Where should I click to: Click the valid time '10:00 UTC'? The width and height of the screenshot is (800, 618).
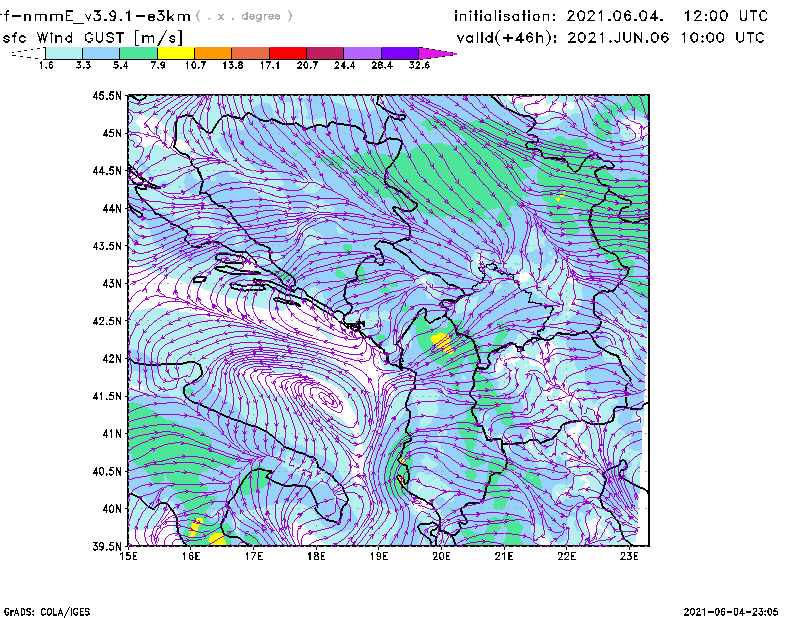(x=722, y=38)
